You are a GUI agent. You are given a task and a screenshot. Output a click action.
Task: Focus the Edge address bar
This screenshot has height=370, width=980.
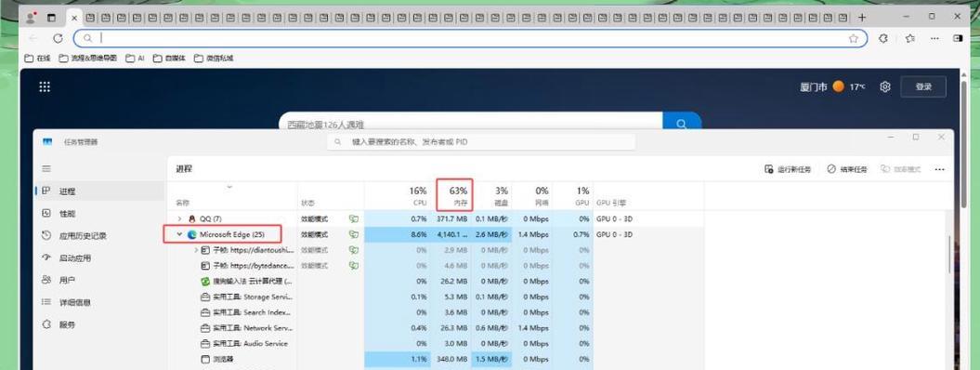pyautogui.click(x=470, y=38)
